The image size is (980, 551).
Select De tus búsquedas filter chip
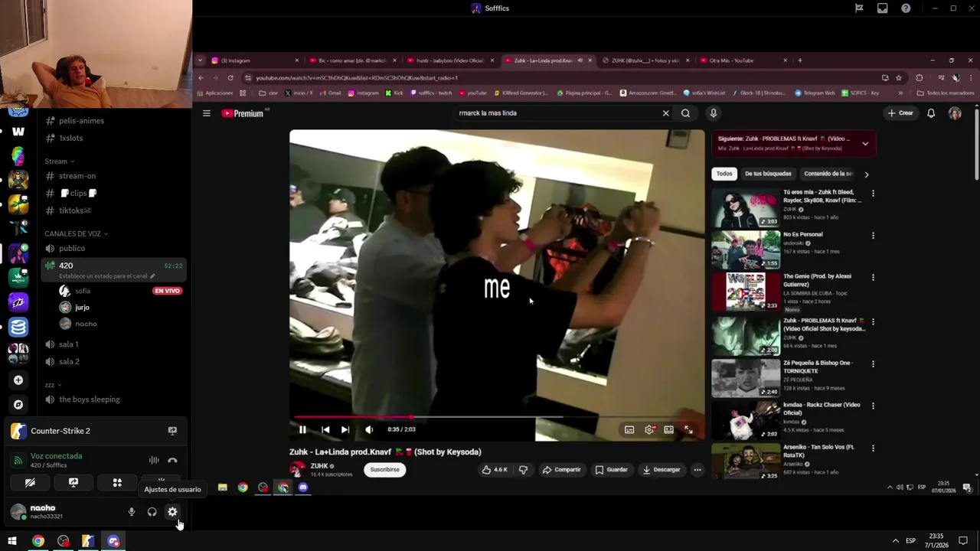[768, 174]
